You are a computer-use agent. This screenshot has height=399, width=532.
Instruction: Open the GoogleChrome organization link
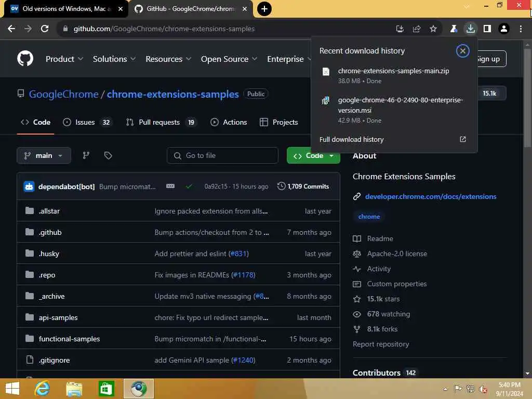coord(63,94)
